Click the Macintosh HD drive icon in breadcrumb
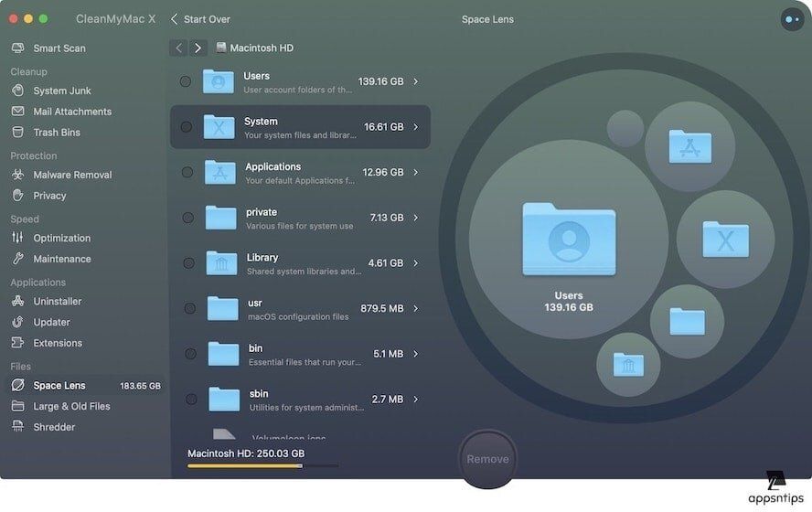Viewport: 812px width, 512px height. coord(221,48)
